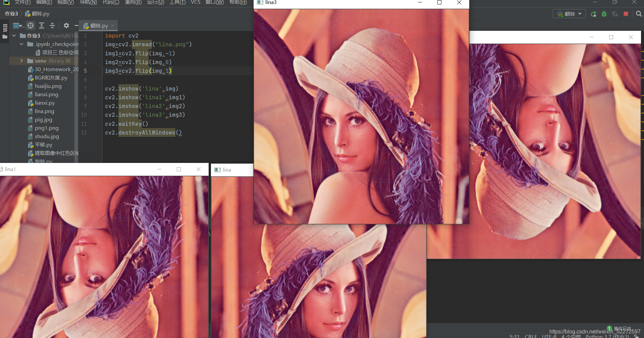Select lianxi.py in project tree

click(42, 103)
